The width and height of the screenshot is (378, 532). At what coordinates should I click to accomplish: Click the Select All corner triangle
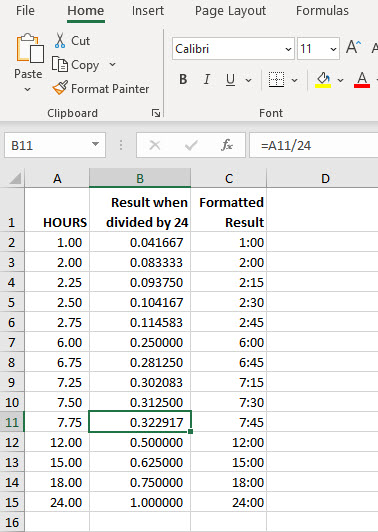pyautogui.click(x=15, y=178)
